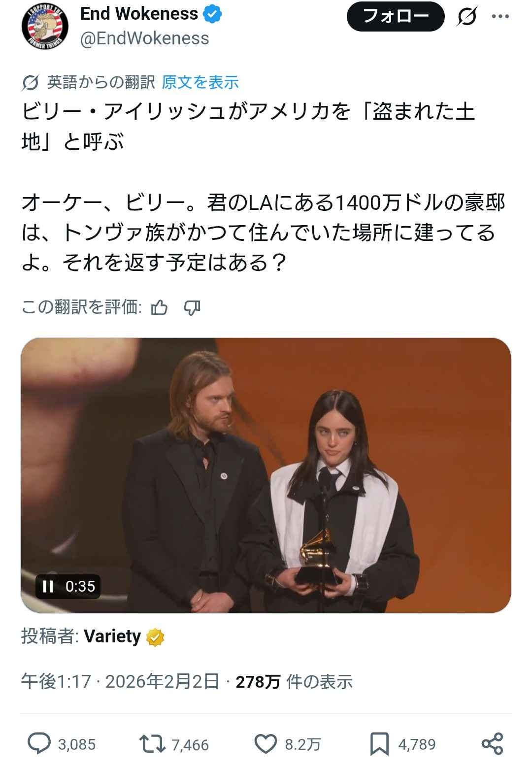Open the @EndWokeness handle
The image size is (532, 768).
point(144,38)
